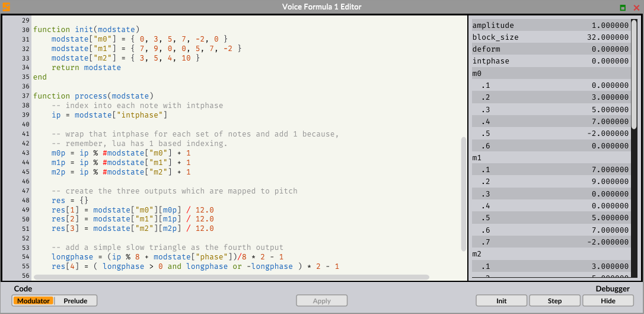Select the m1 group header in debugger
This screenshot has width=644, height=314.
tap(550, 158)
